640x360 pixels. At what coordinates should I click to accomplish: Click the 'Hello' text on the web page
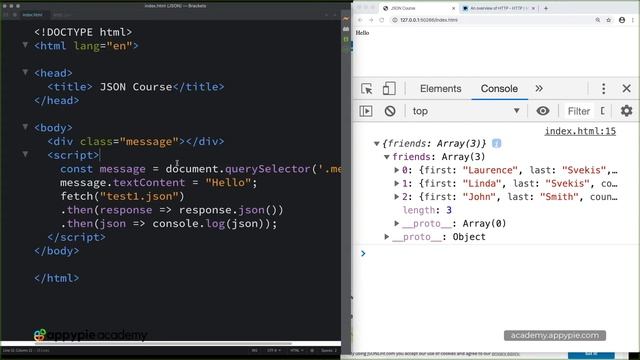click(x=362, y=33)
